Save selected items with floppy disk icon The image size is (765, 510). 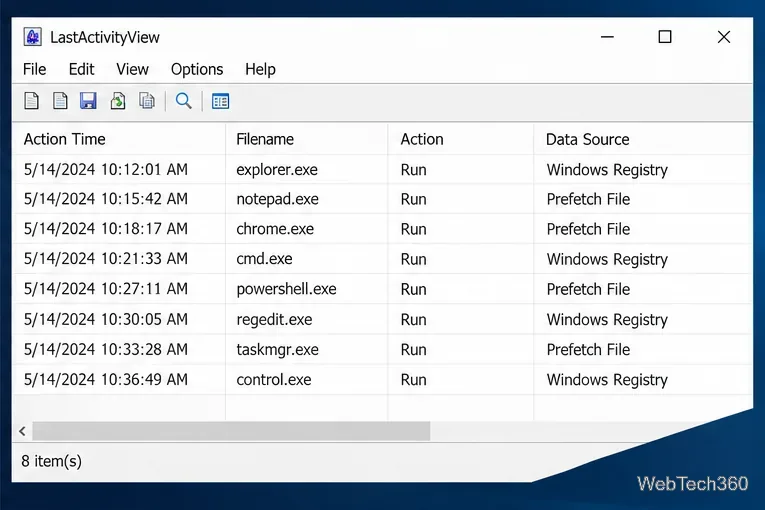pos(88,101)
